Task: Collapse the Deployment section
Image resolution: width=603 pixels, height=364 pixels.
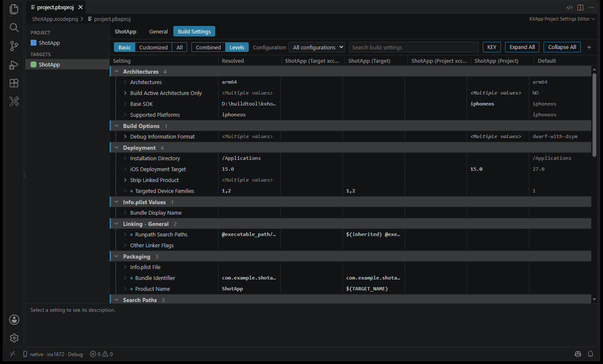Action: coord(116,148)
